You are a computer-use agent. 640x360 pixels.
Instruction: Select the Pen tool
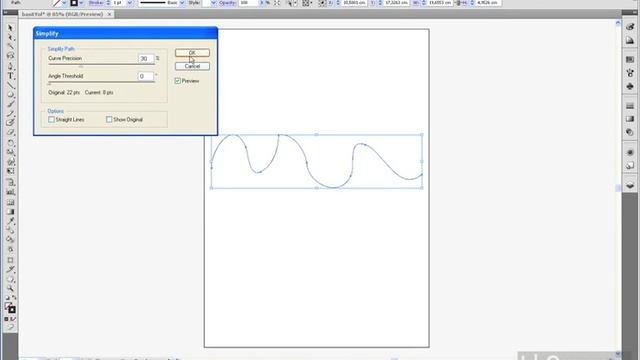coord(11,66)
